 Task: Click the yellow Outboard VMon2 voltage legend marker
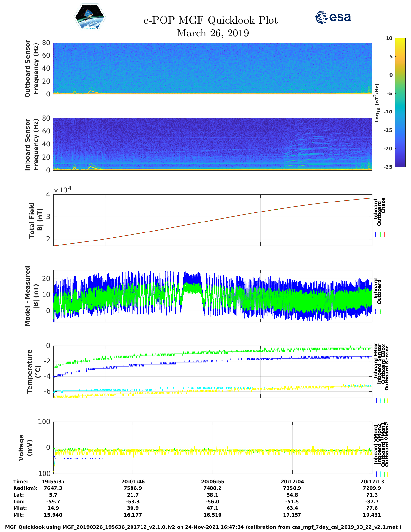(x=387, y=474)
